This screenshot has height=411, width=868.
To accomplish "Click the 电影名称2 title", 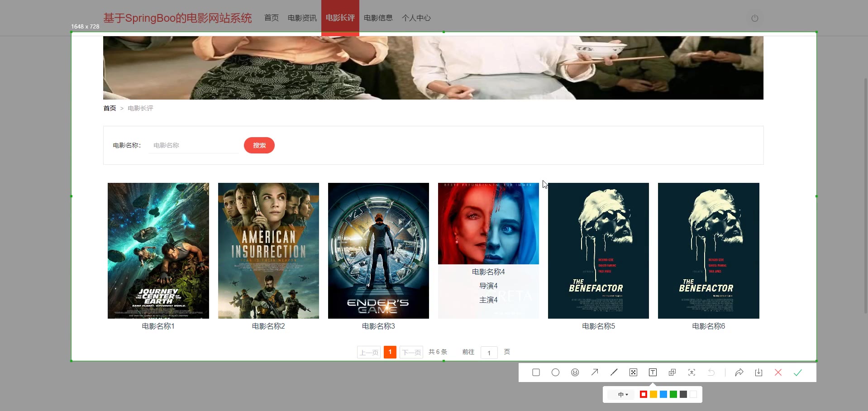I will [x=268, y=326].
